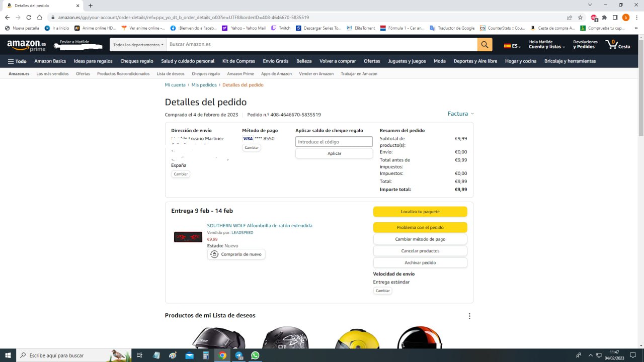Open the Mail app in taskbar
This screenshot has height=362, width=644.
click(190, 355)
